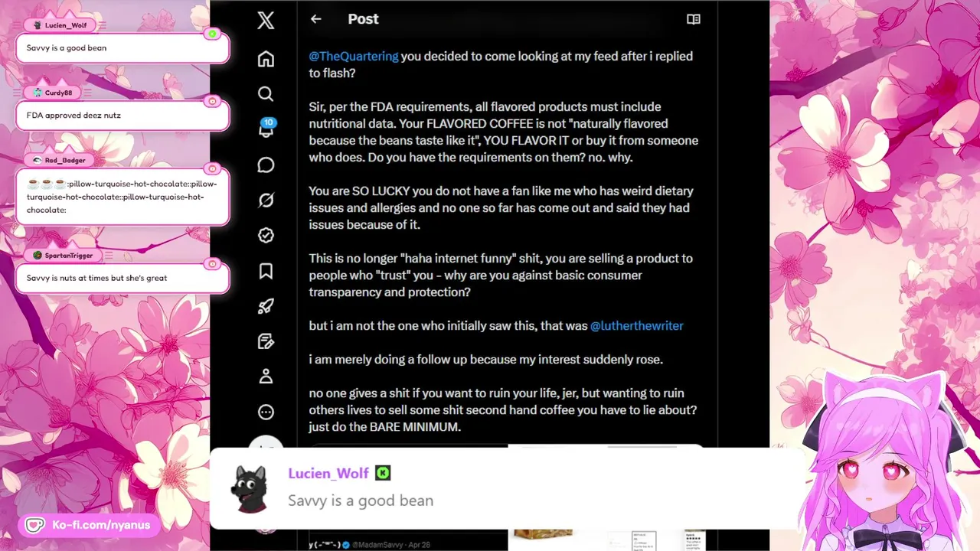Click the Lucien_Wolf username in chat popup
This screenshot has width=980, height=551.
point(328,473)
